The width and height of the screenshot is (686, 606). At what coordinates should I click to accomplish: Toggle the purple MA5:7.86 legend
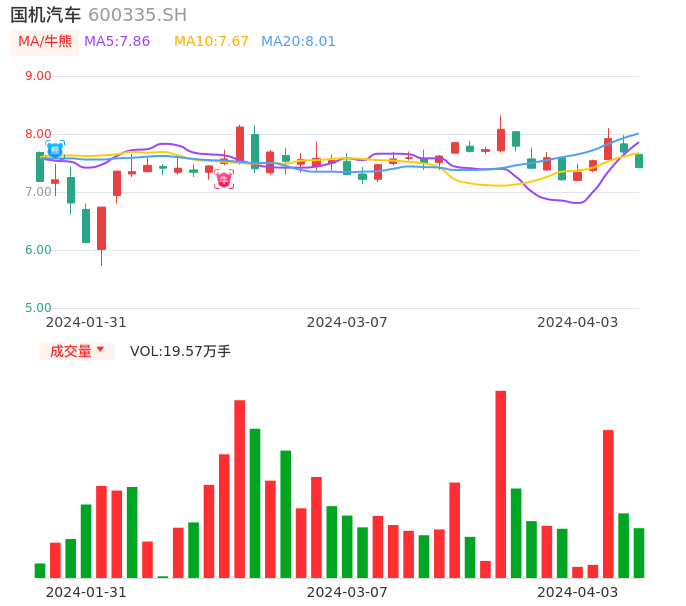[117, 42]
